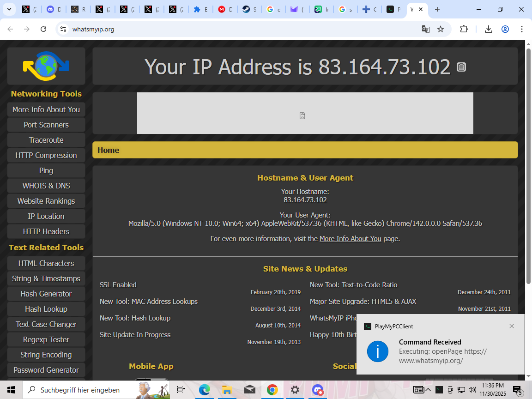This screenshot has height=399, width=532.
Task: Open the tab search dropdown arrow
Action: 9,9
